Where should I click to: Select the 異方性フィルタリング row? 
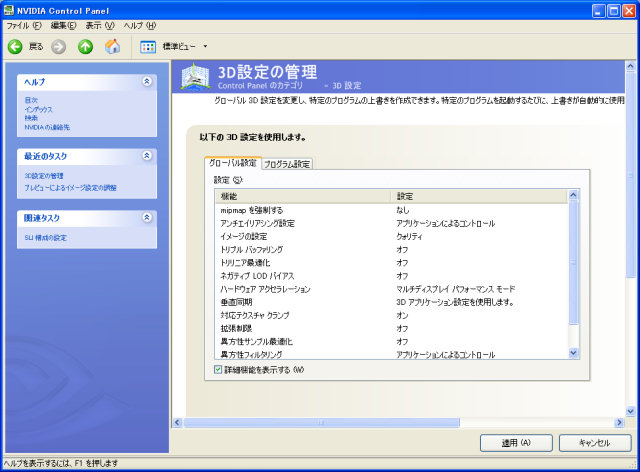(391, 354)
